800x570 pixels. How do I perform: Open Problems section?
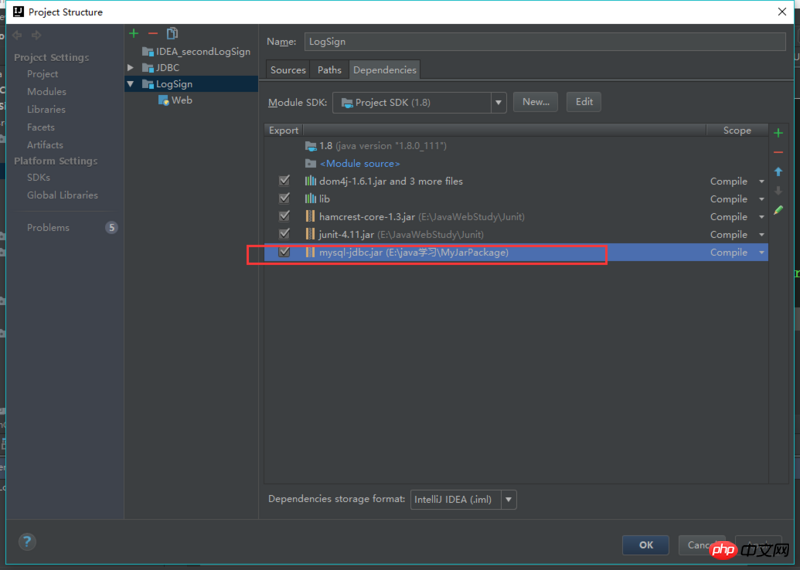point(48,228)
